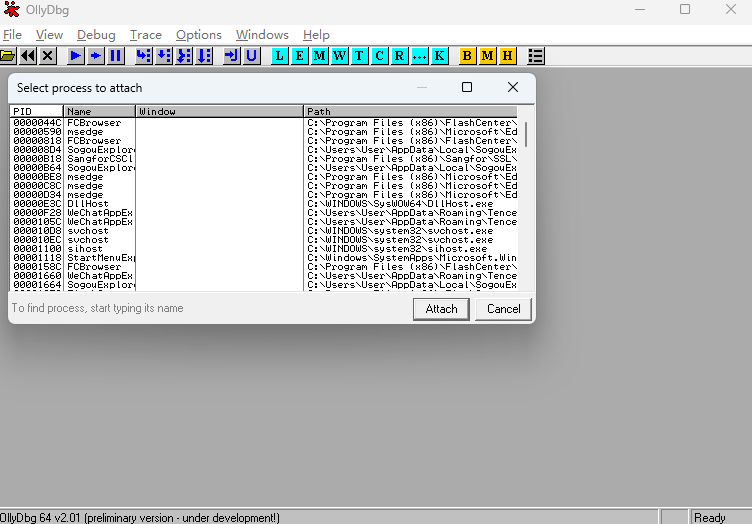Open Call stack with K icon
This screenshot has width=752, height=524.
[x=439, y=56]
